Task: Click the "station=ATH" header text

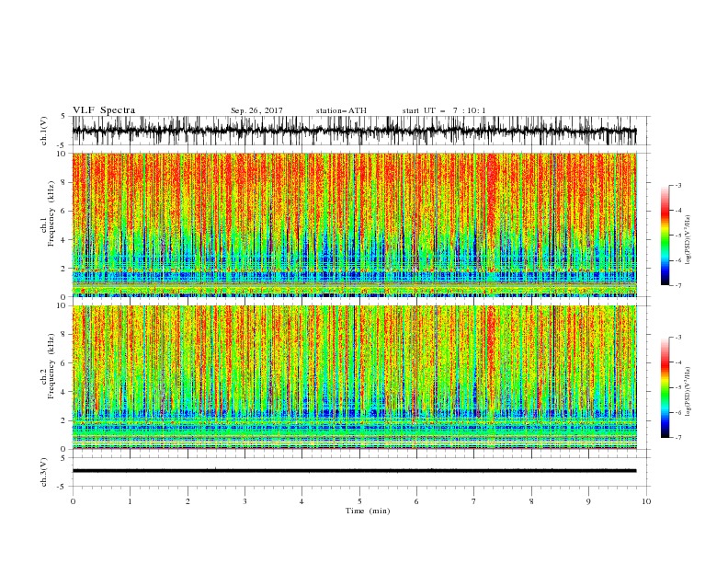Action: point(341,110)
